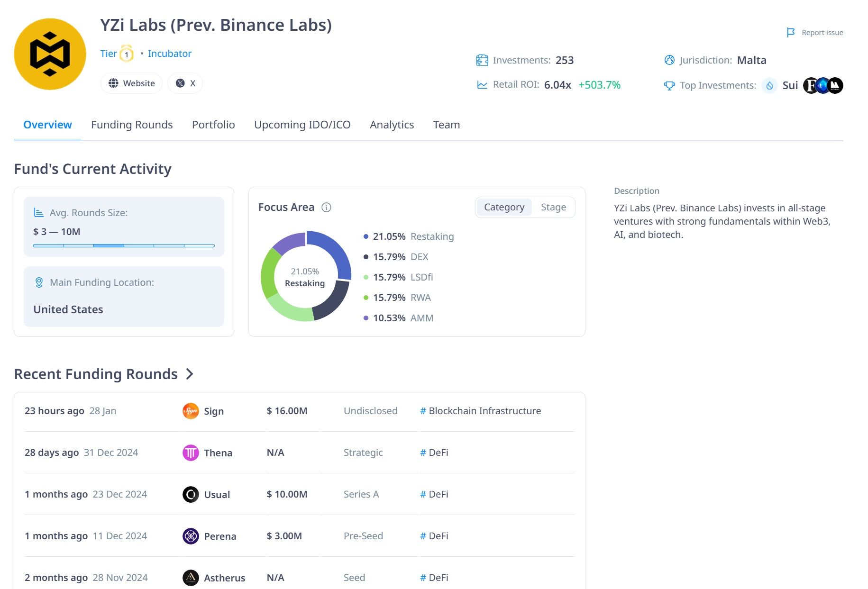Open the Portfolio tab

pos(213,125)
